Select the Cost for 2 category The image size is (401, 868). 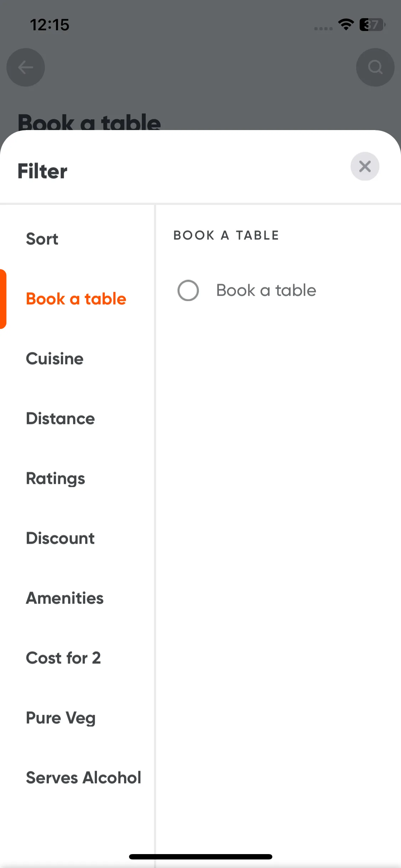coord(63,658)
